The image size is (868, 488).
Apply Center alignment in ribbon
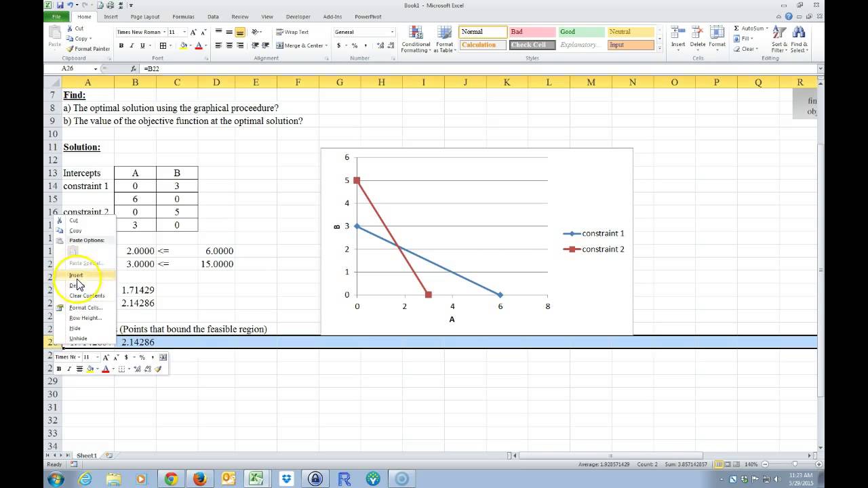[x=229, y=45]
